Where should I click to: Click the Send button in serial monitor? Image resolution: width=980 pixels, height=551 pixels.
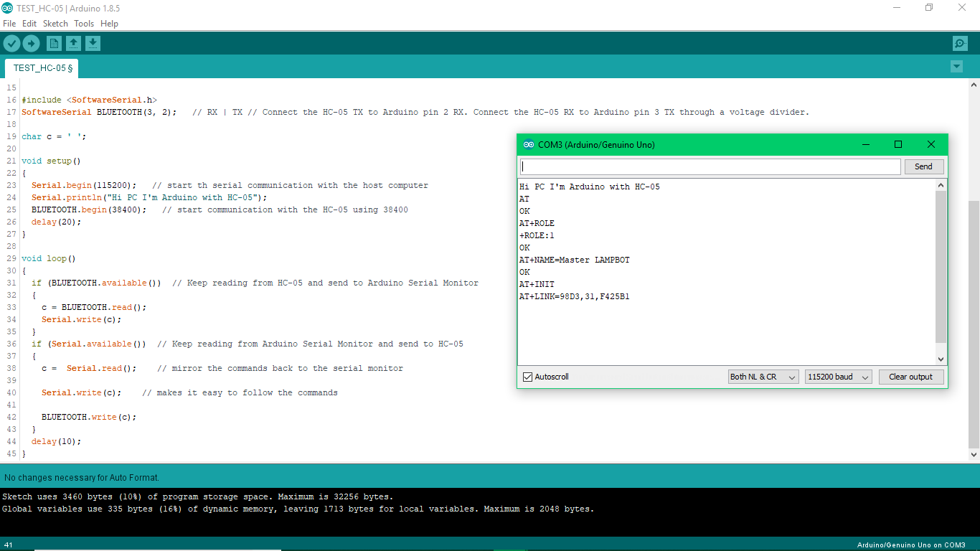(x=923, y=166)
